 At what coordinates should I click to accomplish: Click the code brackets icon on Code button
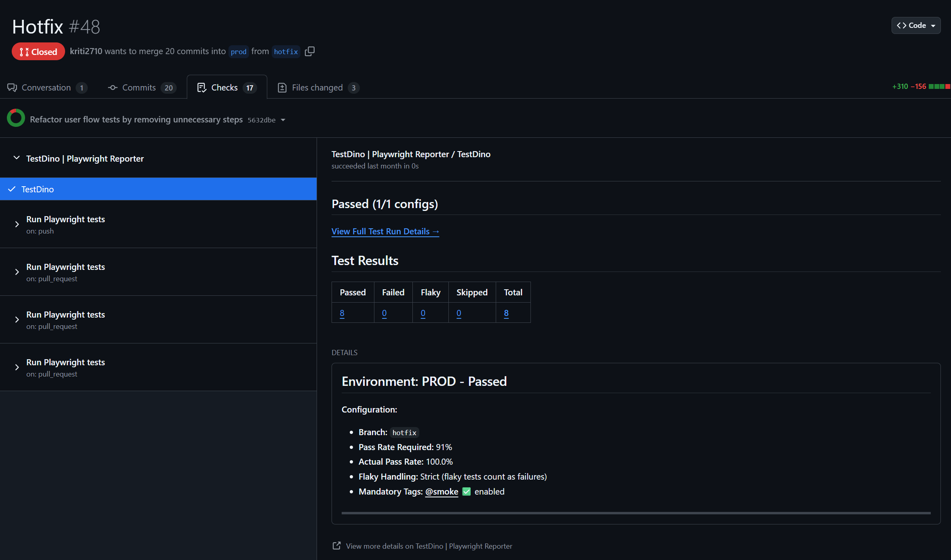[x=901, y=25]
